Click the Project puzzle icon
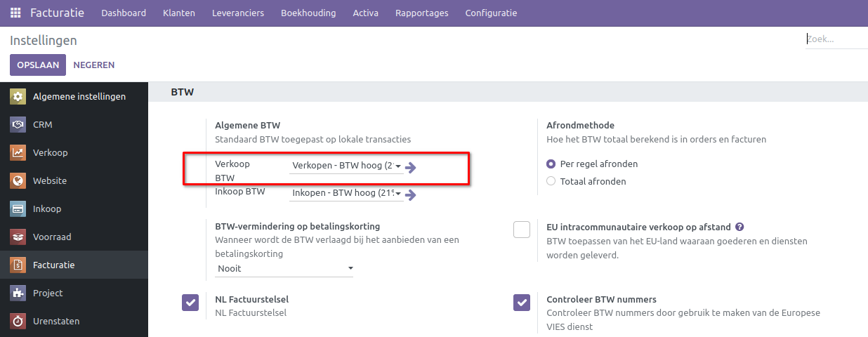Viewport: 868px width, 337px height. 18,293
